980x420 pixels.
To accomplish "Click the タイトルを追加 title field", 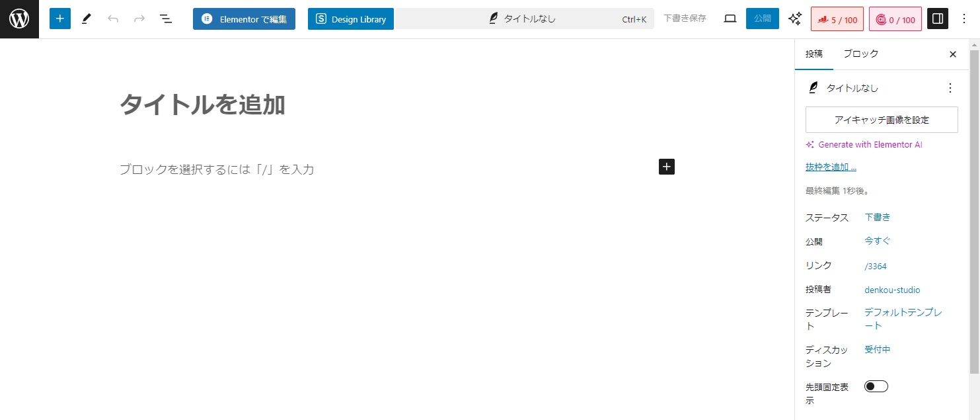I will point(202,105).
